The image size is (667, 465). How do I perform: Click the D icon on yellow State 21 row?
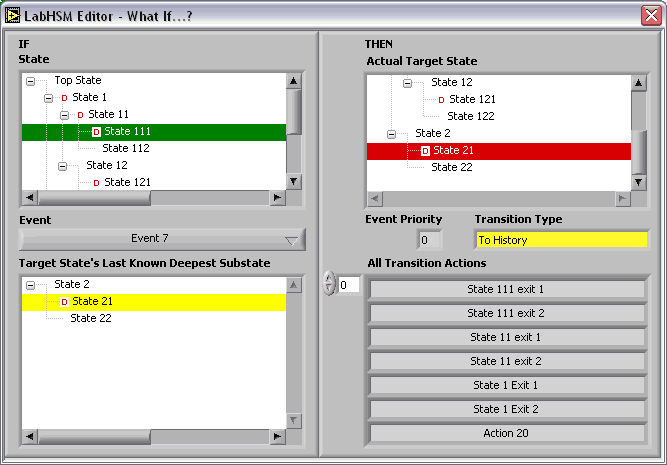64,302
